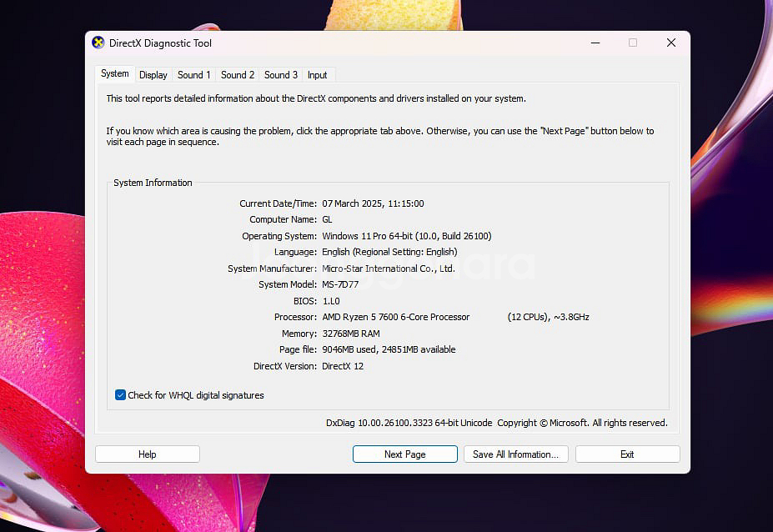Open the Sound 2 tab
The width and height of the screenshot is (773, 532).
[237, 75]
